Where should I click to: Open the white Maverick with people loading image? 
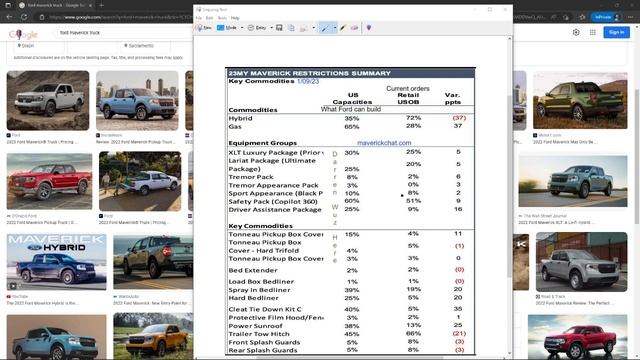(140, 181)
